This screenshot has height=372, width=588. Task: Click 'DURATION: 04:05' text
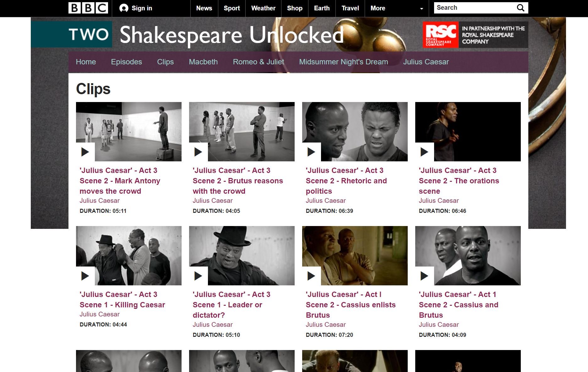click(216, 211)
